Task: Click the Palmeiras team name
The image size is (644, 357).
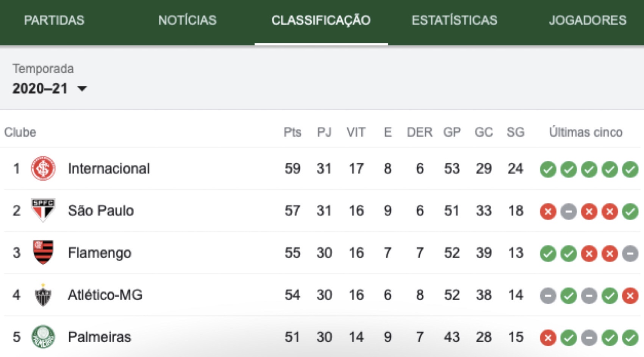Action: click(x=99, y=337)
